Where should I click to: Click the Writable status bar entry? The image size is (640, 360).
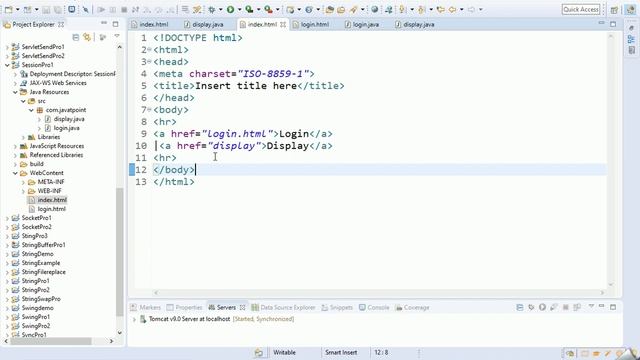pyautogui.click(x=284, y=353)
